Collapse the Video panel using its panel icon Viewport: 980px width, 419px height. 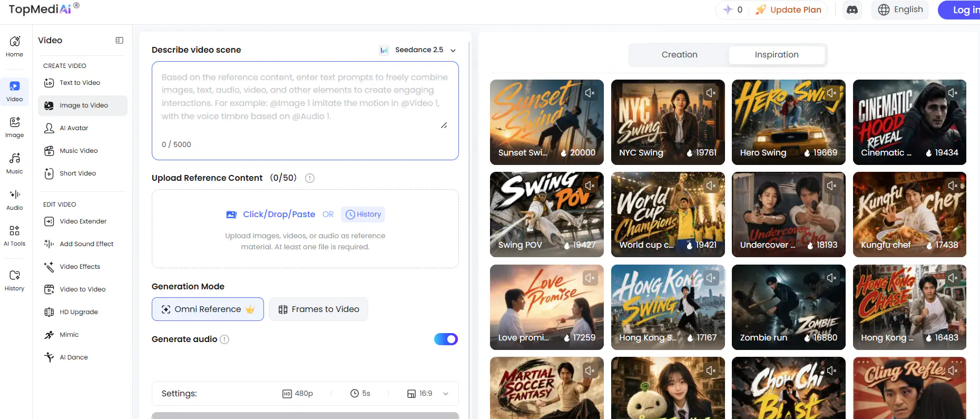pyautogui.click(x=120, y=41)
